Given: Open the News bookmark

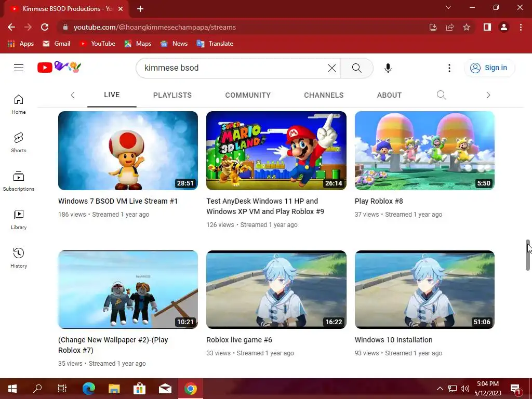Looking at the screenshot, I should [174, 44].
